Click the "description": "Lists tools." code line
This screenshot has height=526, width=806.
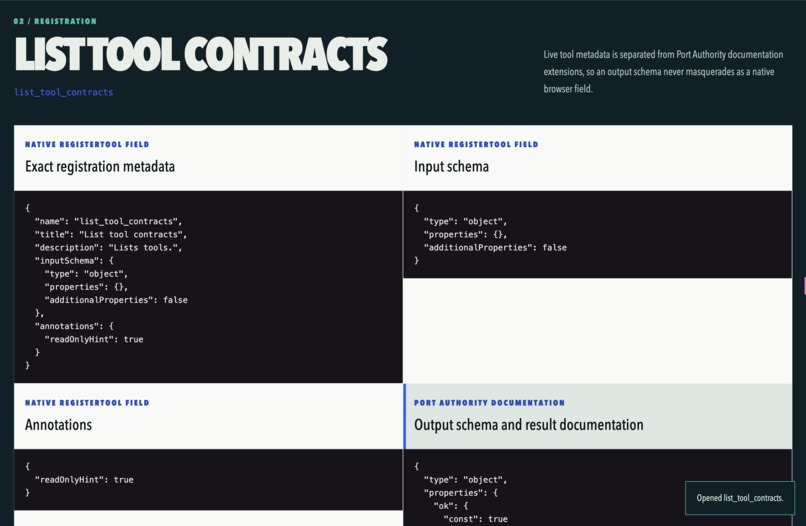pyautogui.click(x=108, y=247)
